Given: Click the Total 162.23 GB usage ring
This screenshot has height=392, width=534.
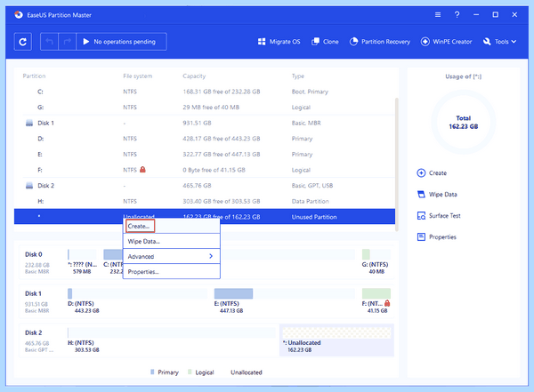Looking at the screenshot, I should [x=463, y=122].
